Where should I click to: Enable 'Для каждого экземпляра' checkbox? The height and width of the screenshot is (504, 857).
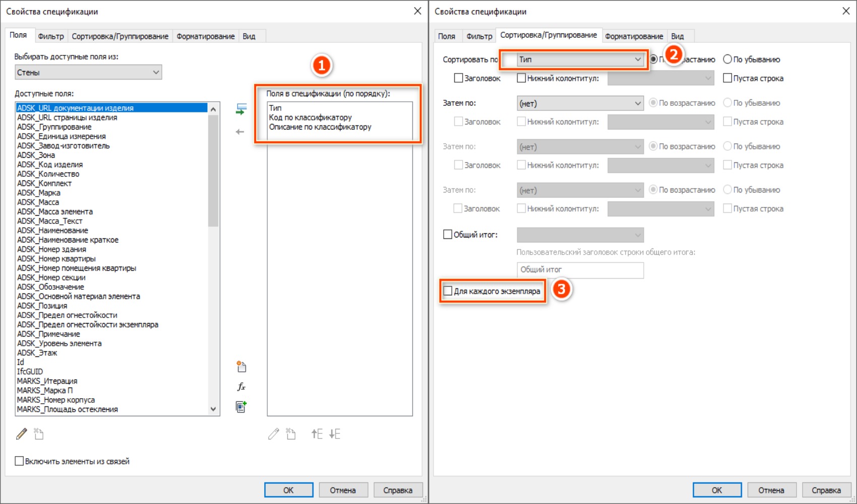click(448, 291)
